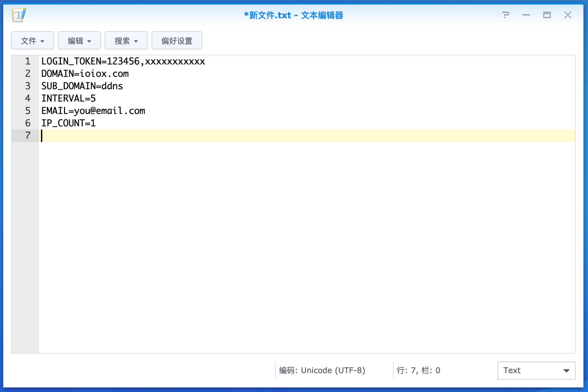Expand the Text language mode dropdown

point(536,371)
